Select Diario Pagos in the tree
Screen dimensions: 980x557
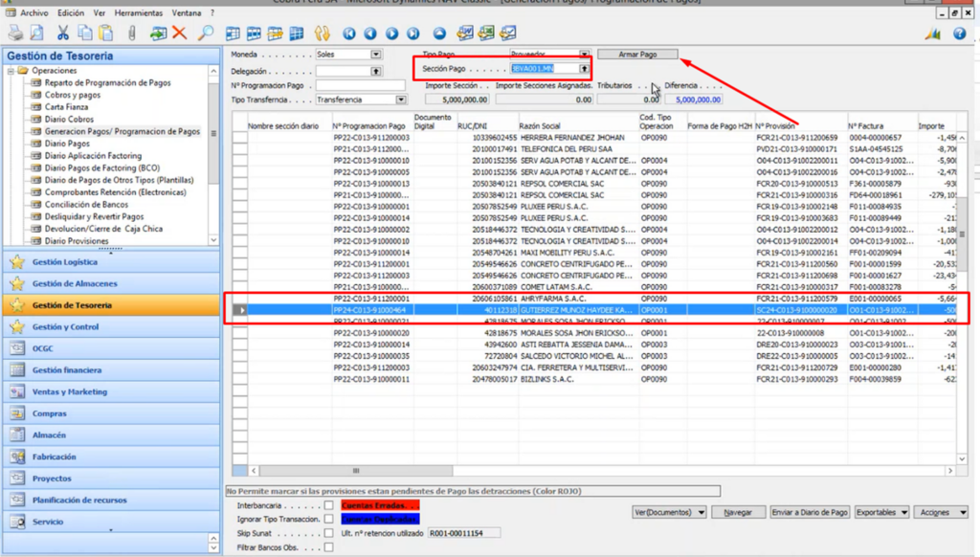coord(67,144)
